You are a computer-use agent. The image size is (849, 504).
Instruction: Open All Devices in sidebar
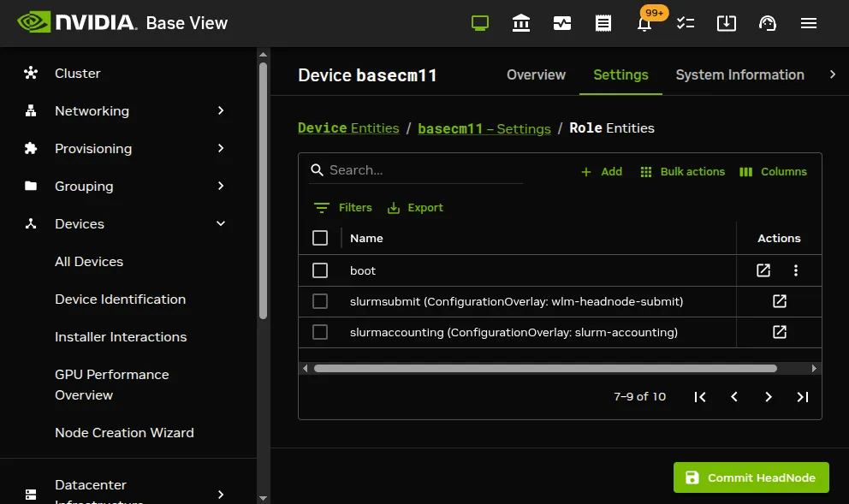[89, 262]
